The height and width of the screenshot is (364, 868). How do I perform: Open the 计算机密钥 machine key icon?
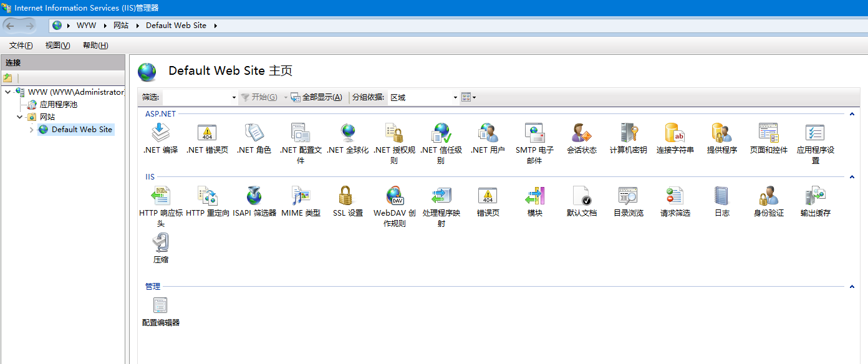coord(628,133)
